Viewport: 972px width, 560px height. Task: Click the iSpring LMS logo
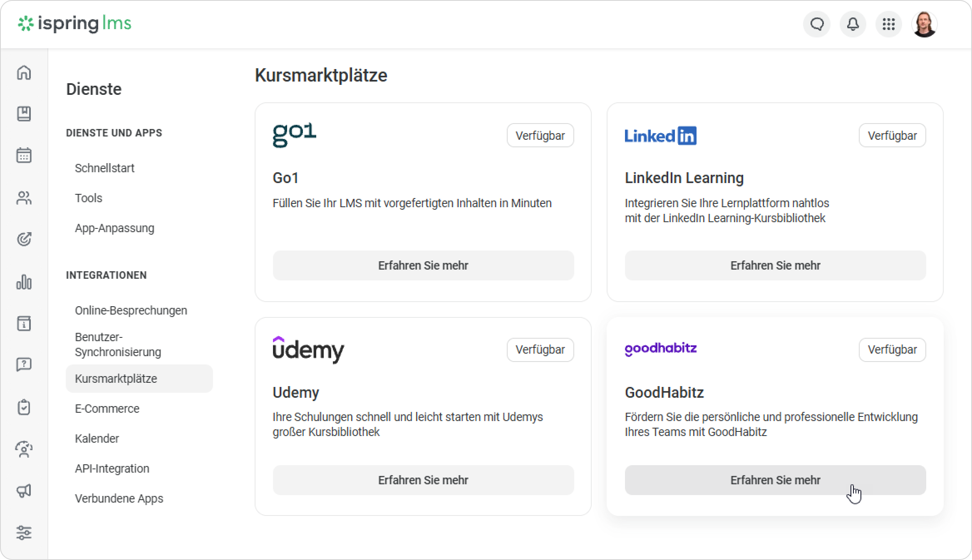pos(74,24)
